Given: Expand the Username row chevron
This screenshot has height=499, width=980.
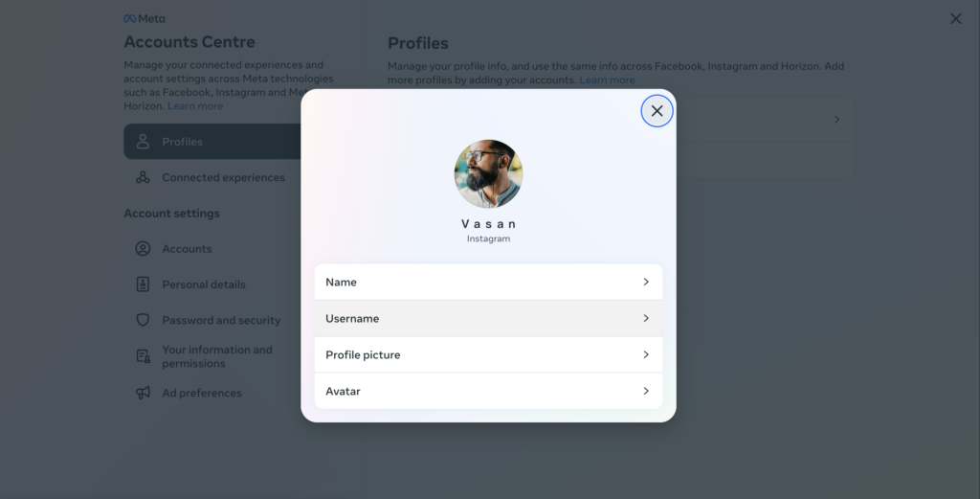Looking at the screenshot, I should coord(646,318).
